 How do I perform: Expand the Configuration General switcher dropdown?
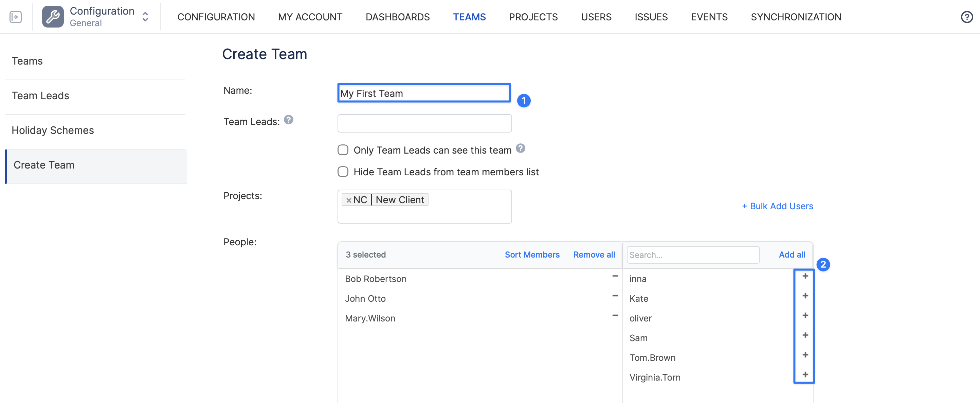tap(145, 17)
